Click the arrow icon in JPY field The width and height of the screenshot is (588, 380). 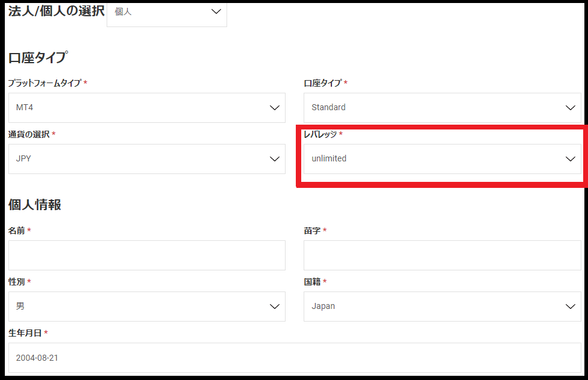(x=275, y=159)
